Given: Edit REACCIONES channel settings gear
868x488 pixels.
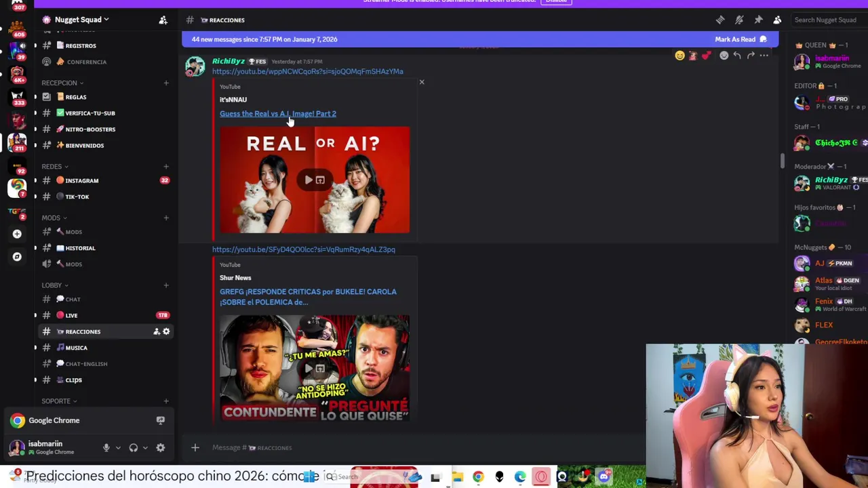Looking at the screenshot, I should 166,331.
